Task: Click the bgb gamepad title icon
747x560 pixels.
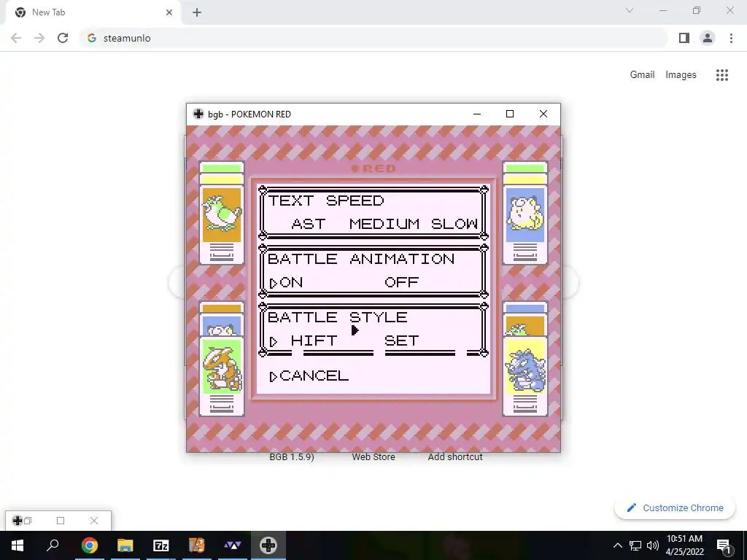Action: [x=198, y=114]
